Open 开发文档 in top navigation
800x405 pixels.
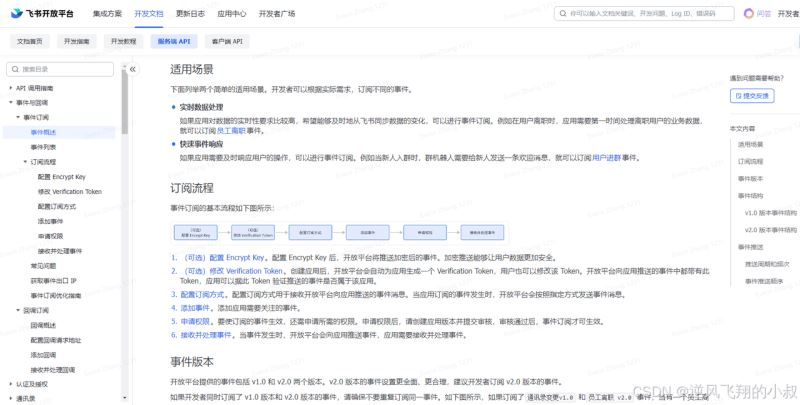click(148, 14)
